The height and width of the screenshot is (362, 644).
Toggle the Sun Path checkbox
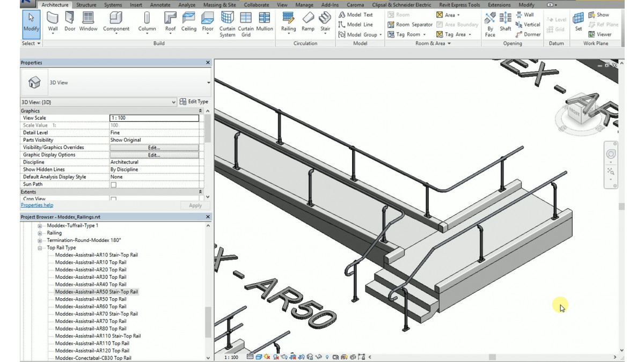tap(113, 184)
